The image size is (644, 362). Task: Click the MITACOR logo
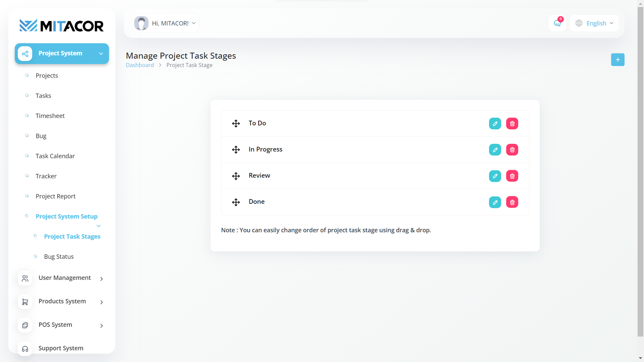click(62, 25)
